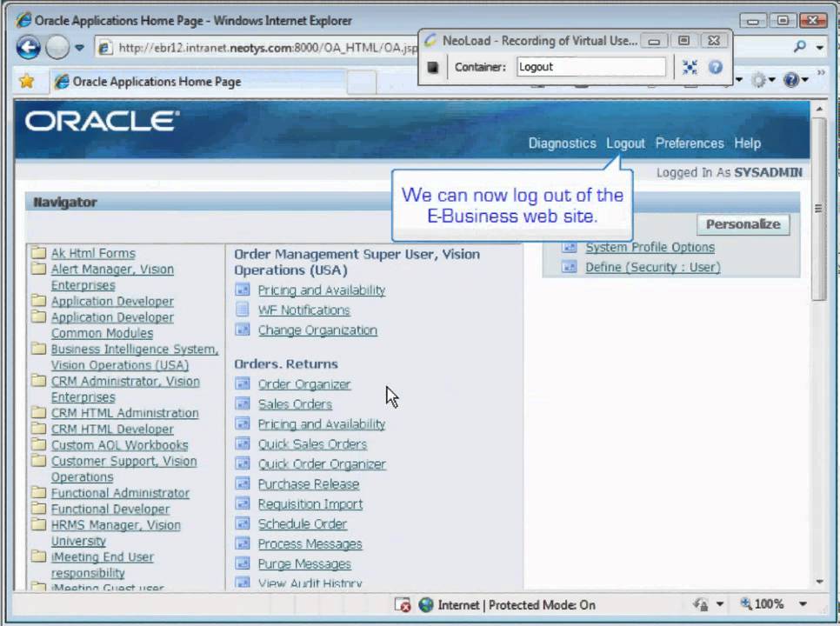The width and height of the screenshot is (840, 626).
Task: Open HRMS Manager, Vision University
Action: tap(116, 533)
